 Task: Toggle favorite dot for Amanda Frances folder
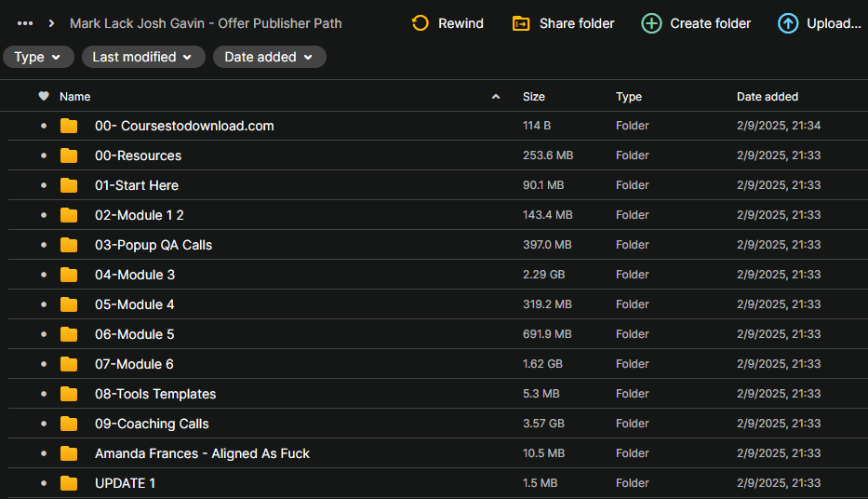44,453
